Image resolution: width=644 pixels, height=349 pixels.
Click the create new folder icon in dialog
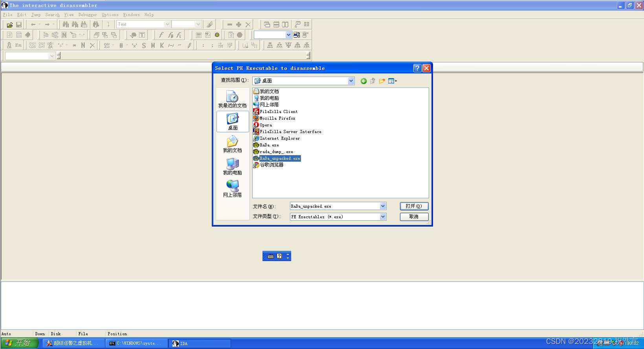[382, 81]
